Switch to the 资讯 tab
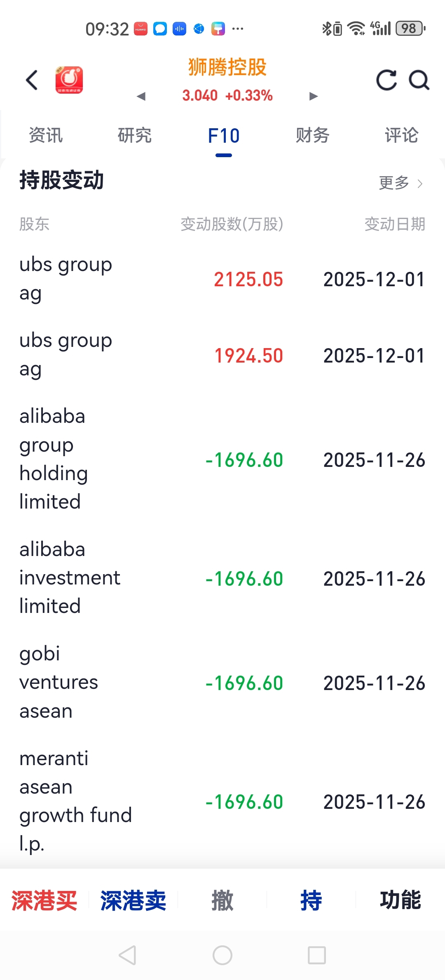Image resolution: width=445 pixels, height=980 pixels. (46, 136)
